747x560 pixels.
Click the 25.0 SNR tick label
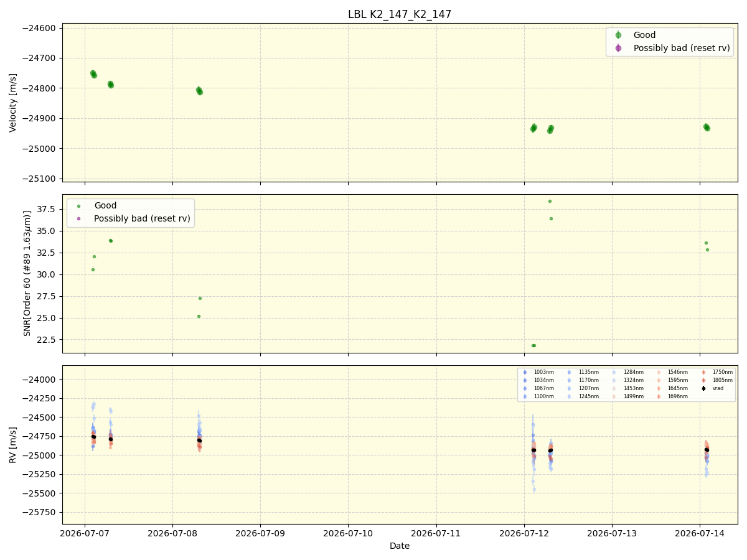tap(47, 318)
